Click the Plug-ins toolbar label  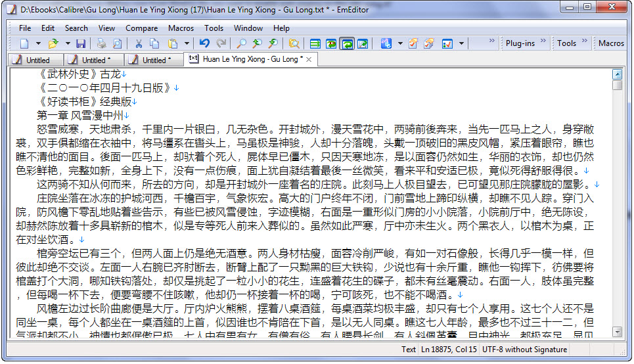520,43
